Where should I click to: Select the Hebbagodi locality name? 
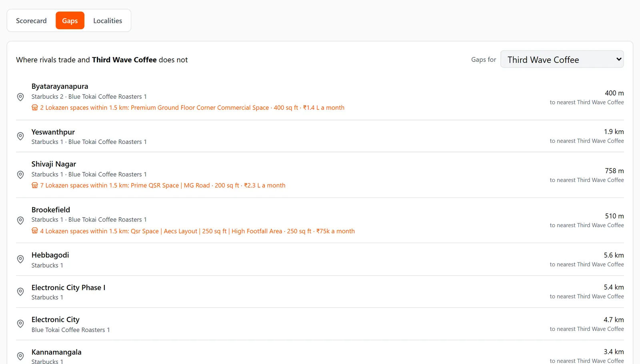[x=50, y=255]
